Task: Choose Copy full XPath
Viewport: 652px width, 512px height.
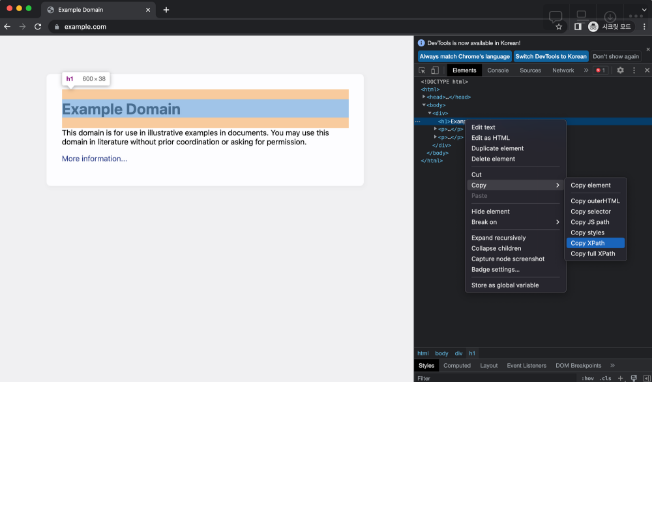Action: pyautogui.click(x=595, y=254)
